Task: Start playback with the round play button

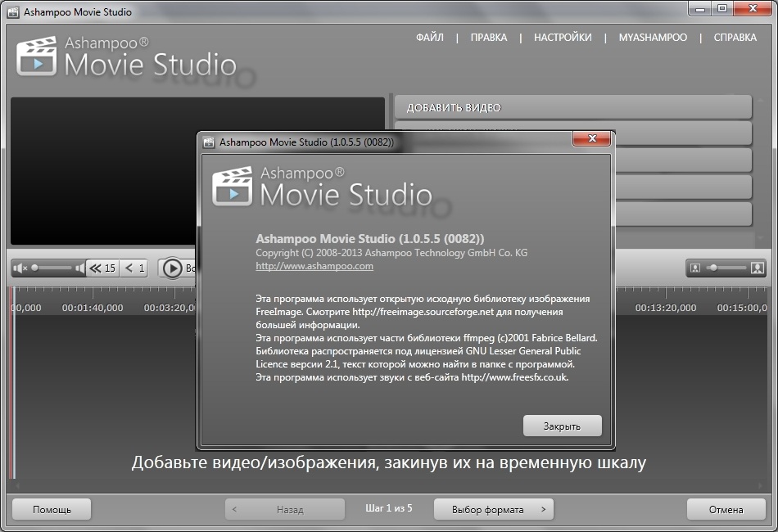Action: (x=173, y=268)
